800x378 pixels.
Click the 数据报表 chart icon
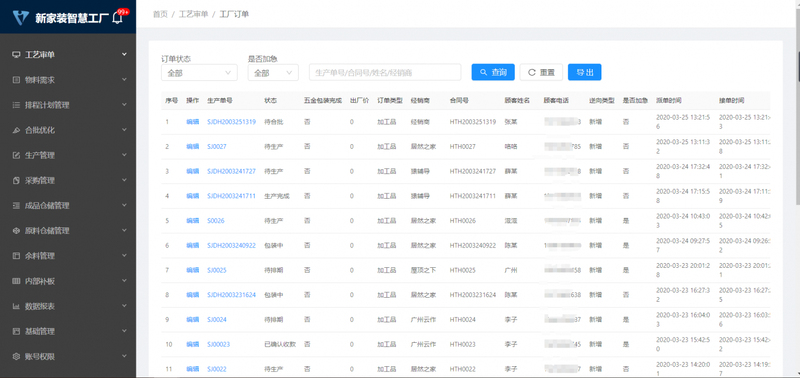pos(16,306)
